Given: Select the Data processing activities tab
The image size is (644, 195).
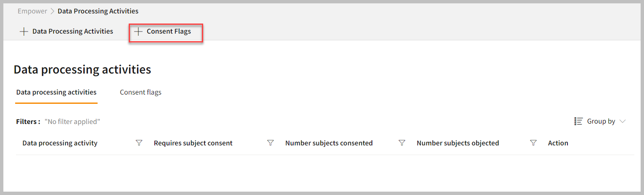Looking at the screenshot, I should click(56, 92).
